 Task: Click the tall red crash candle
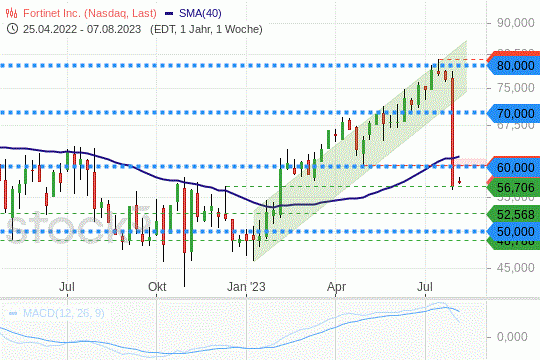[x=453, y=131]
